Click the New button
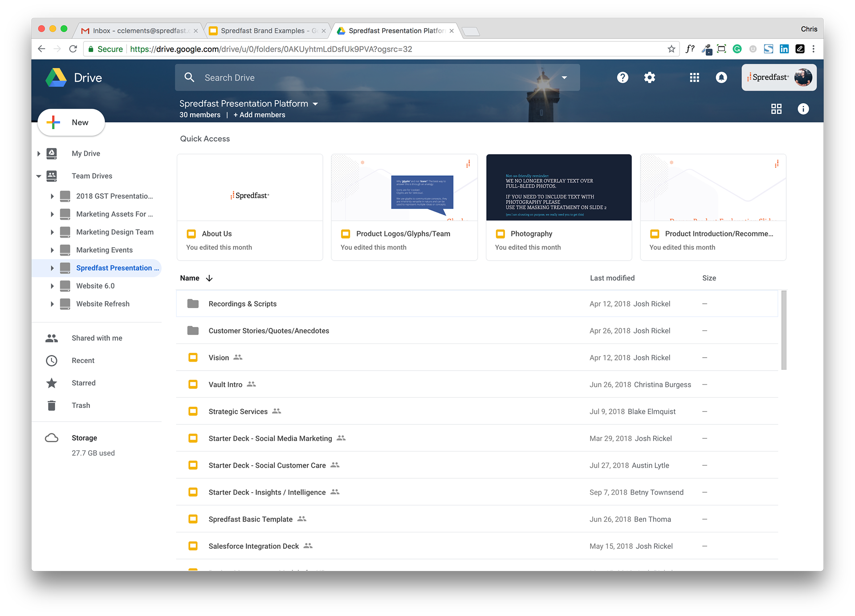Screen dimensions: 855x616 click(71, 122)
